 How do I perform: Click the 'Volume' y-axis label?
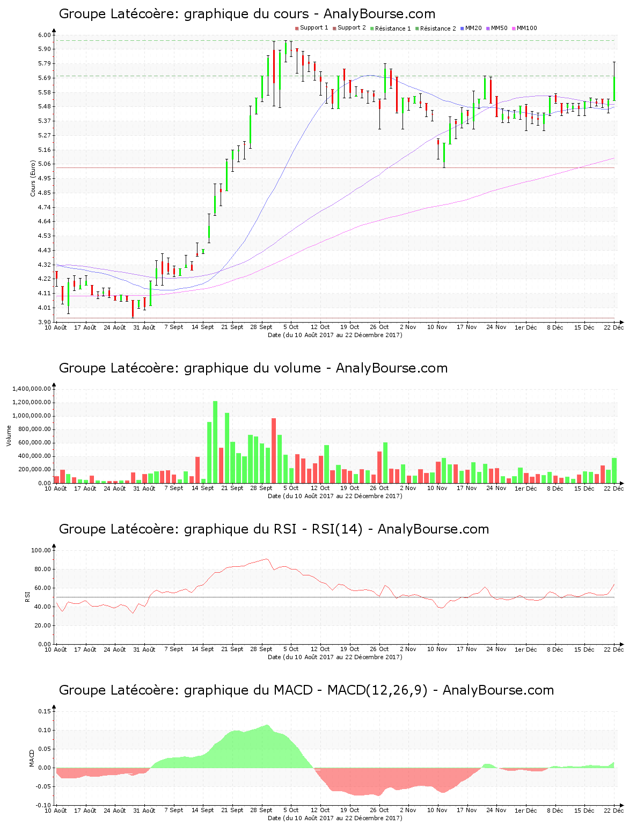click(x=9, y=435)
